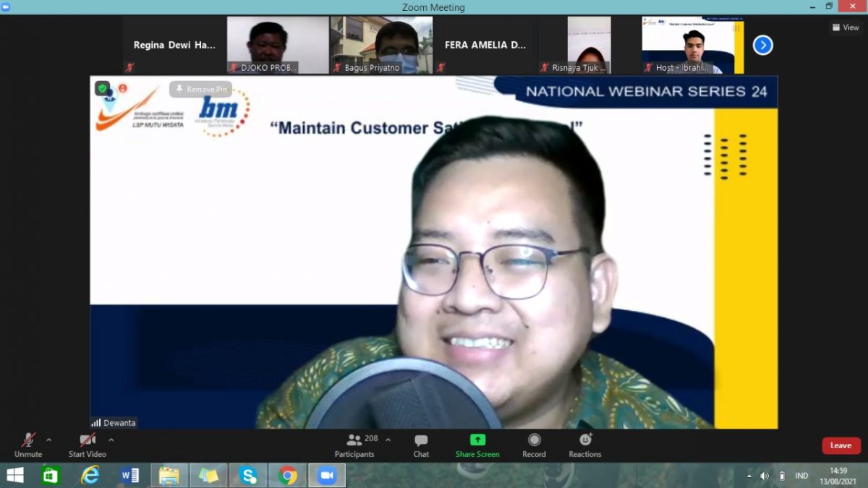Select DJOKO PROB... video thumbnail
This screenshot has width=868, height=488.
pyautogui.click(x=278, y=45)
